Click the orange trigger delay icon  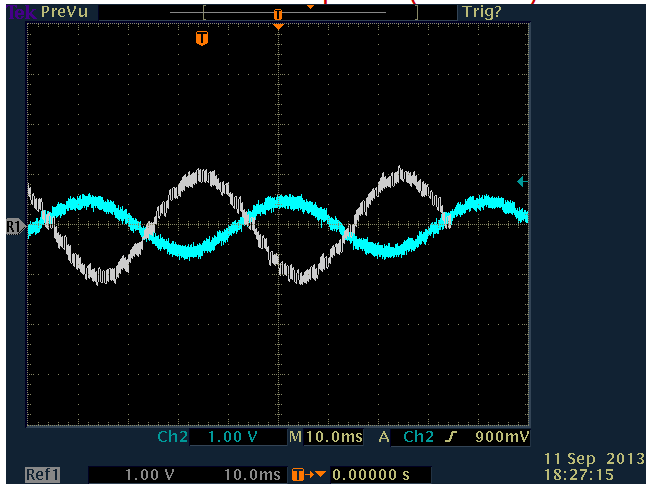coord(309,474)
